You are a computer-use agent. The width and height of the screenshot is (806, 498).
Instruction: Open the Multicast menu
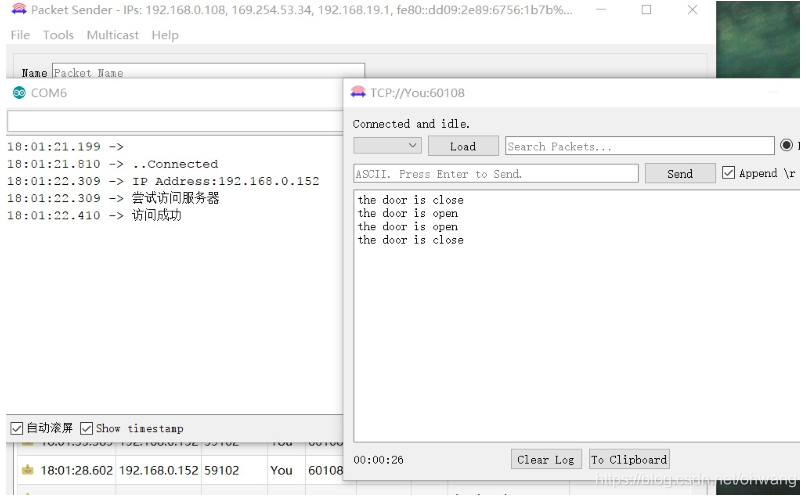(113, 35)
